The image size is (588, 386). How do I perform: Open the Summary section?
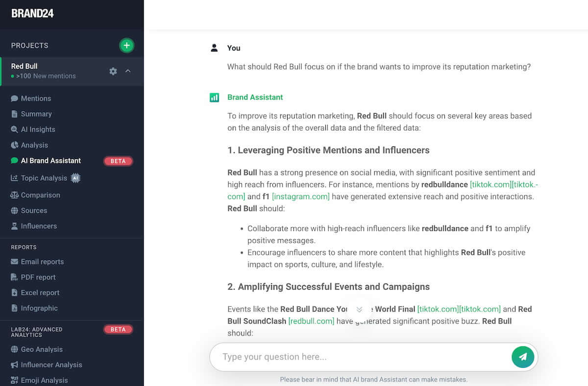click(x=36, y=114)
